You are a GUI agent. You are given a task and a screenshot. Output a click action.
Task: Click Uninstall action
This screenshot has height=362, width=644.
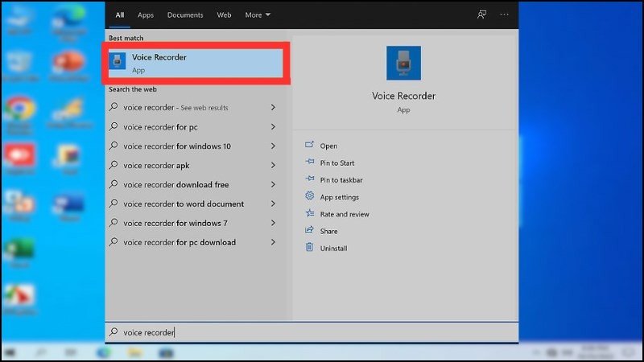(333, 249)
